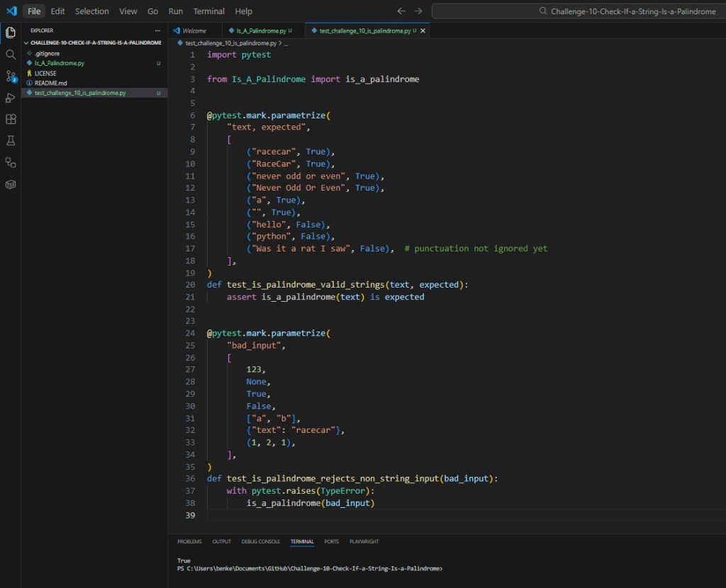Screen dimensions: 726x588
Task: Open the Testing flask view
Action: tap(10, 140)
